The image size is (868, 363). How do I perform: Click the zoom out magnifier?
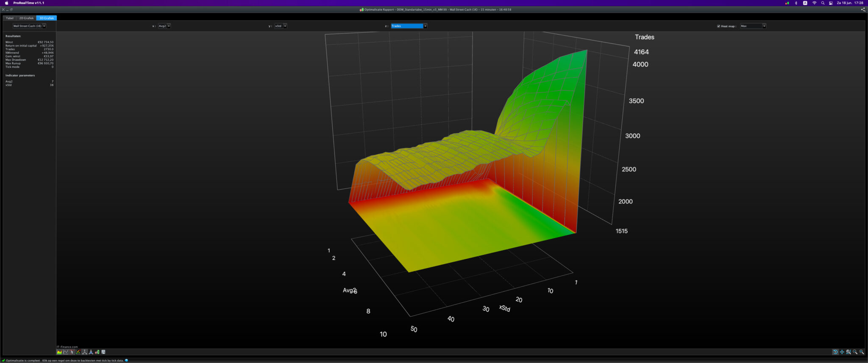pos(855,352)
